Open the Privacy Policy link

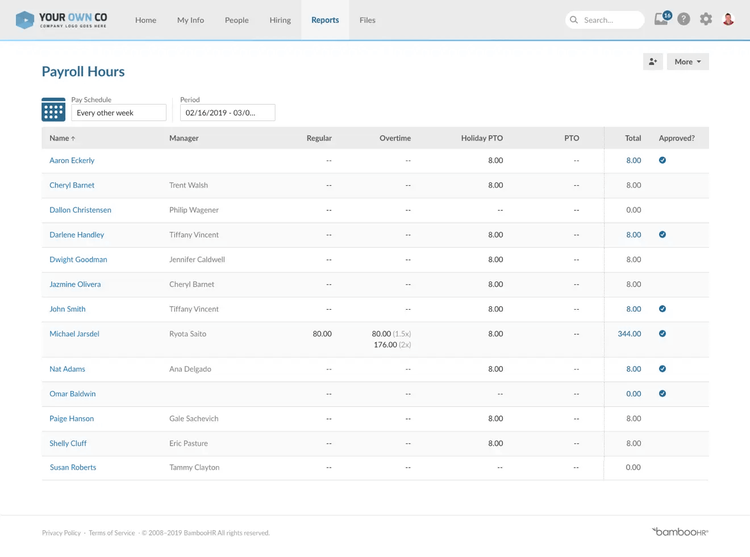pyautogui.click(x=61, y=533)
